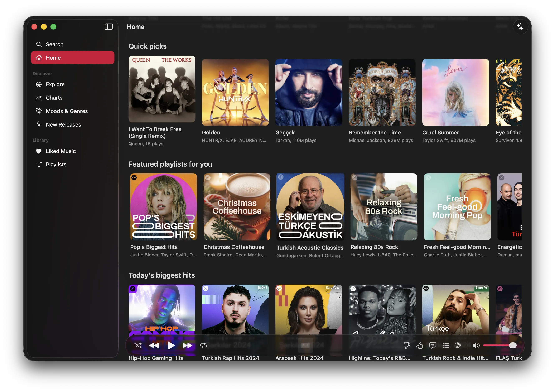
Task: Open the AirPlay output icon
Action: (x=458, y=345)
